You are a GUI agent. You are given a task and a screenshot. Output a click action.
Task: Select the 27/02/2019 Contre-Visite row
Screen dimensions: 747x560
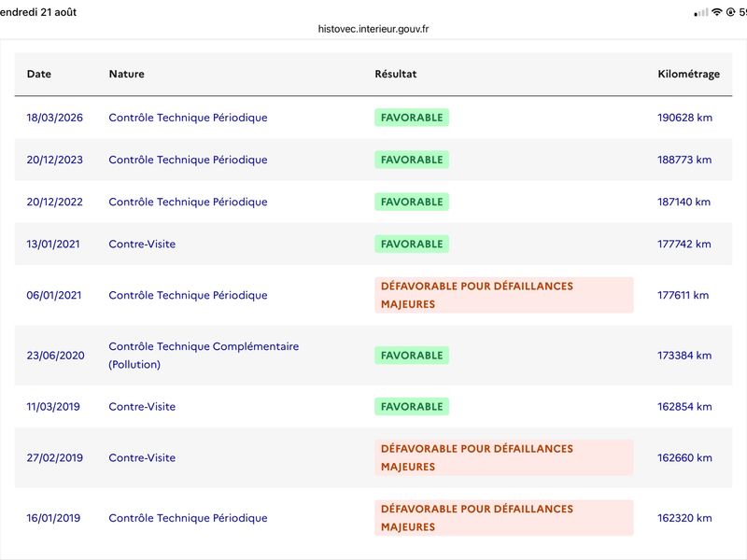pos(373,457)
